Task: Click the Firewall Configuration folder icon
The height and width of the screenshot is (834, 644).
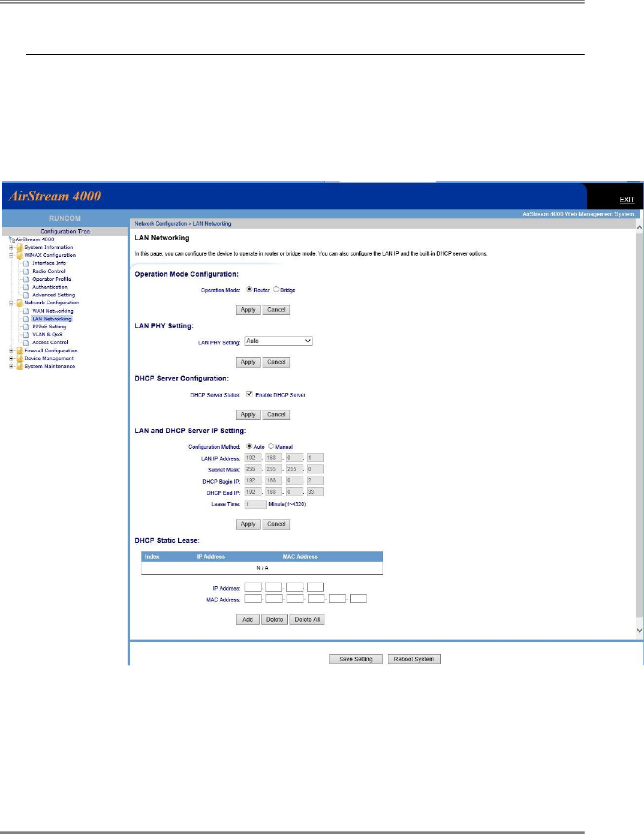Action: click(x=20, y=350)
